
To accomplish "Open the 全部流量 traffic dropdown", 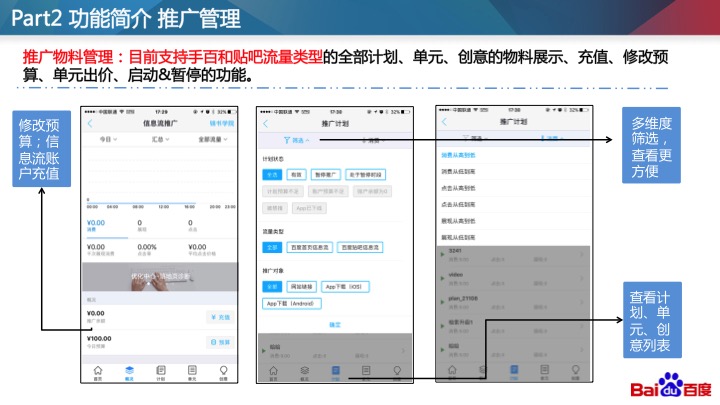I will (x=213, y=139).
